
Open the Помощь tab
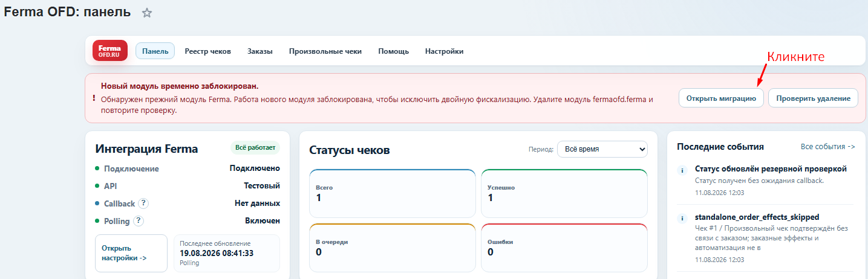(x=393, y=51)
